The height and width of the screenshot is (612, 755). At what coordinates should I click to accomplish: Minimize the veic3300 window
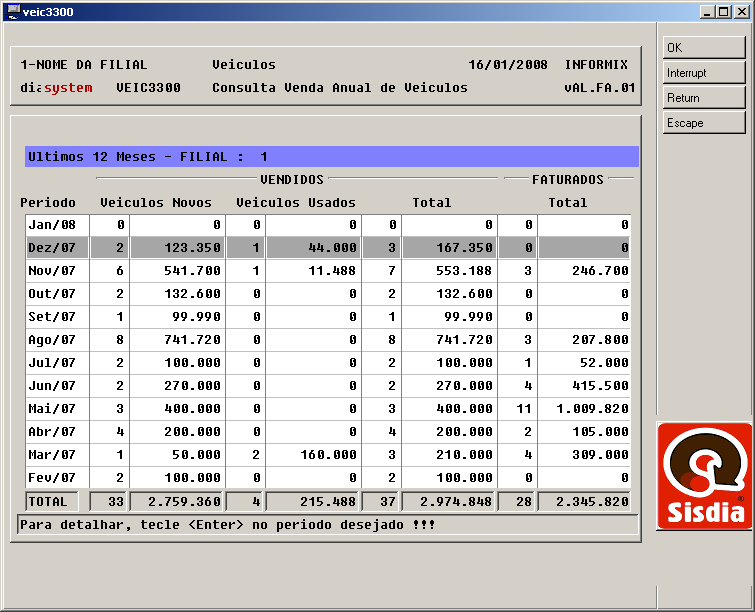[x=709, y=12]
